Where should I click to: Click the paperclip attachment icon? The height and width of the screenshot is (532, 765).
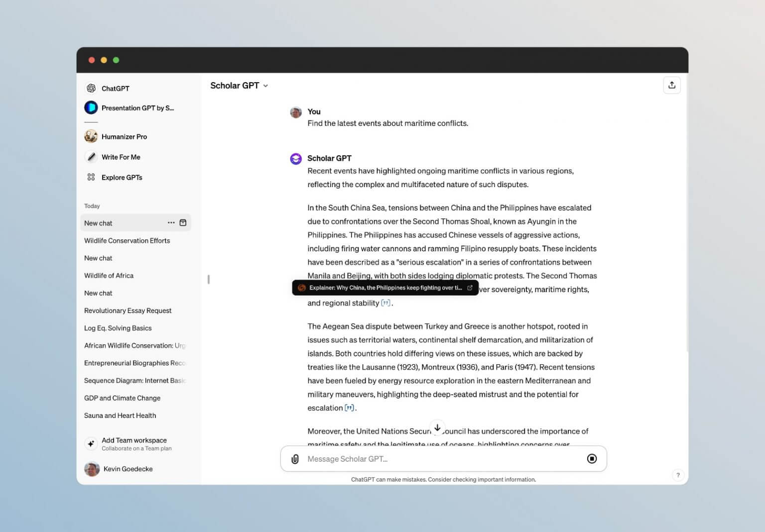295,458
